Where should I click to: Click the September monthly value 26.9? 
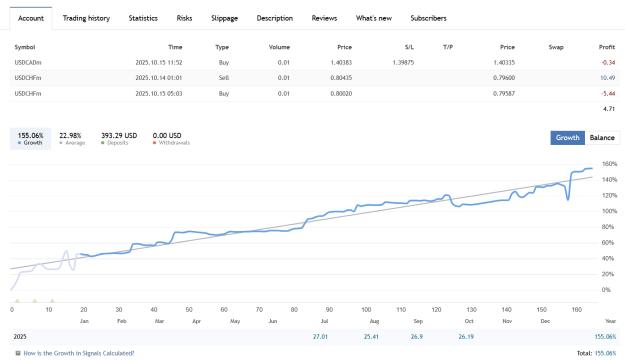[x=417, y=337]
